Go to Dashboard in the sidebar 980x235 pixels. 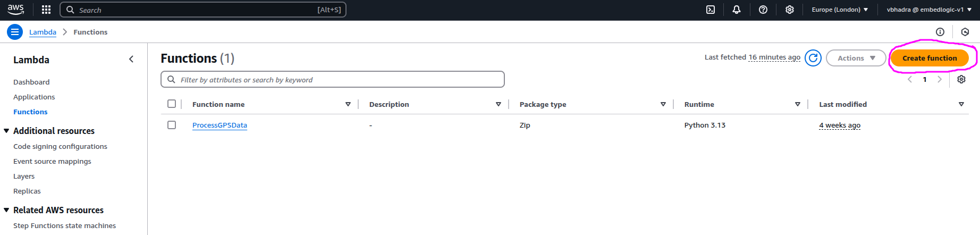(x=31, y=82)
